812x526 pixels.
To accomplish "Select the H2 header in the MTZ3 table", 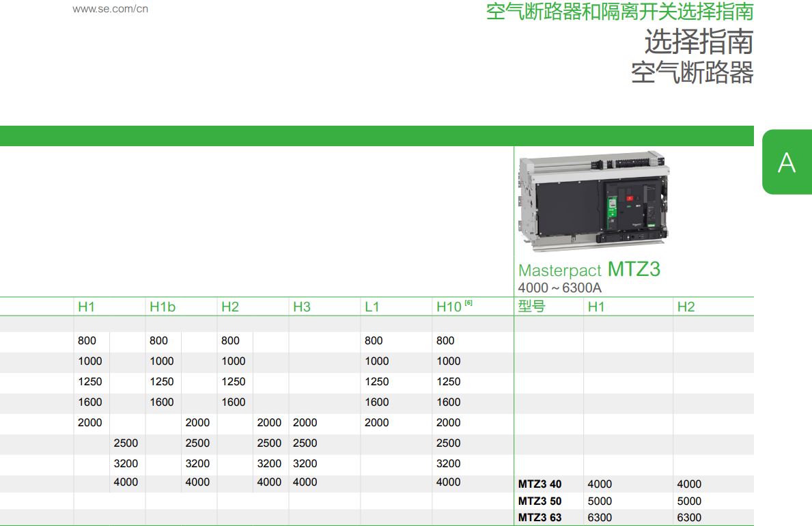I will [686, 307].
